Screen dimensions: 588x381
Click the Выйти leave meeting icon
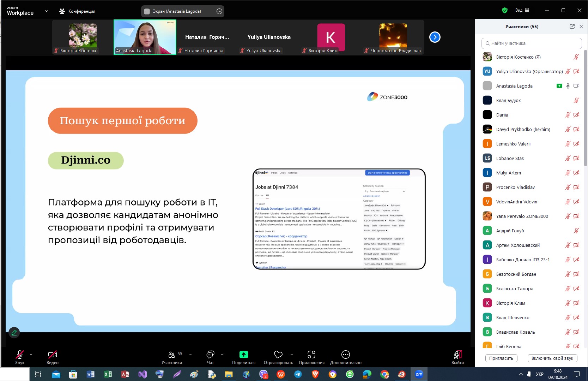point(458,355)
